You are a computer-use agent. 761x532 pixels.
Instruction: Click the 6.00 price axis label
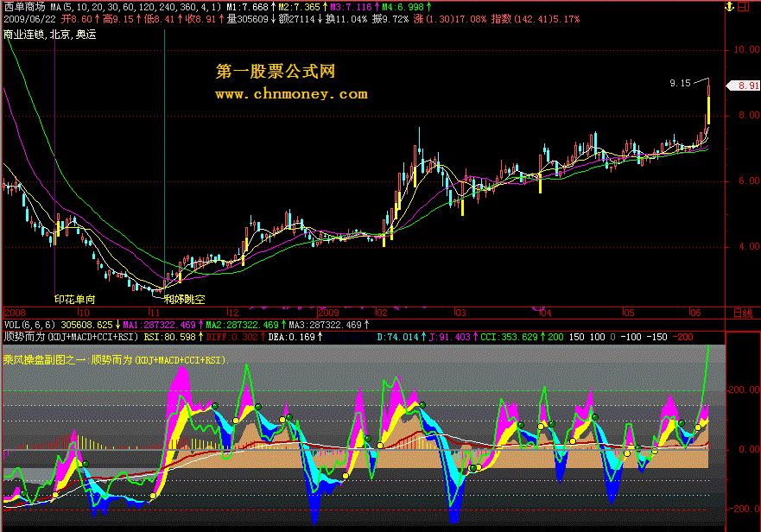[x=749, y=181]
